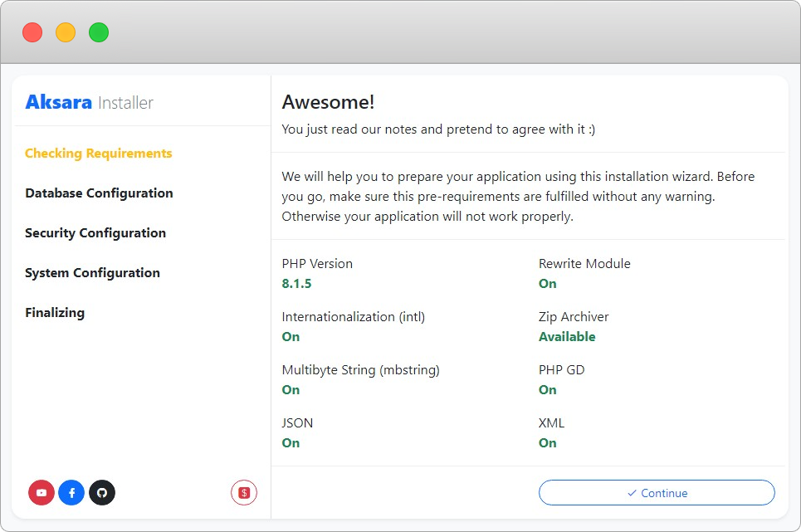Click the On status under JSON

coord(291,442)
